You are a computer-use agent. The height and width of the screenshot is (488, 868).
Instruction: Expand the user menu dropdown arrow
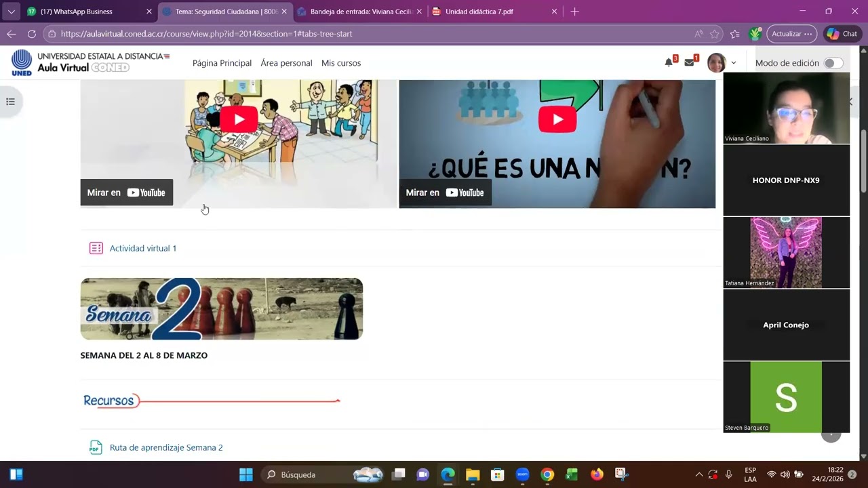click(x=734, y=63)
